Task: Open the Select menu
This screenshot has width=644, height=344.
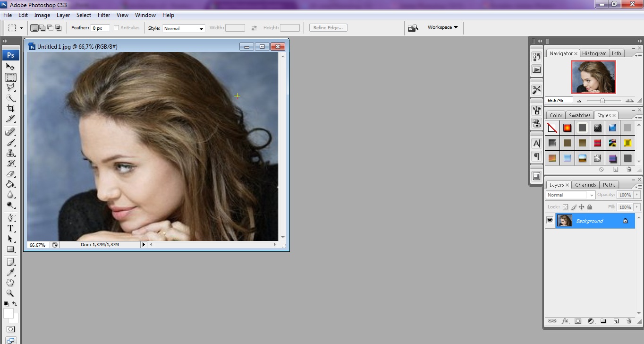Action: pos(84,15)
